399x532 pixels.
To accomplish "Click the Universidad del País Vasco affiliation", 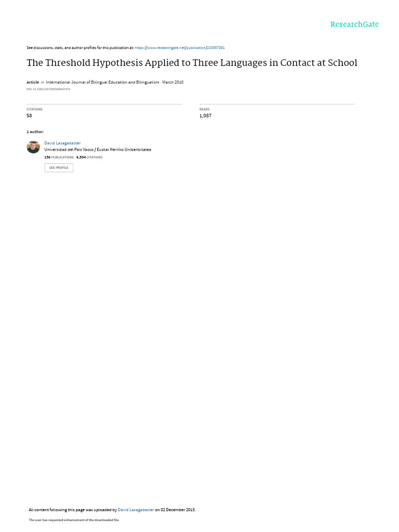I will tap(98, 150).
